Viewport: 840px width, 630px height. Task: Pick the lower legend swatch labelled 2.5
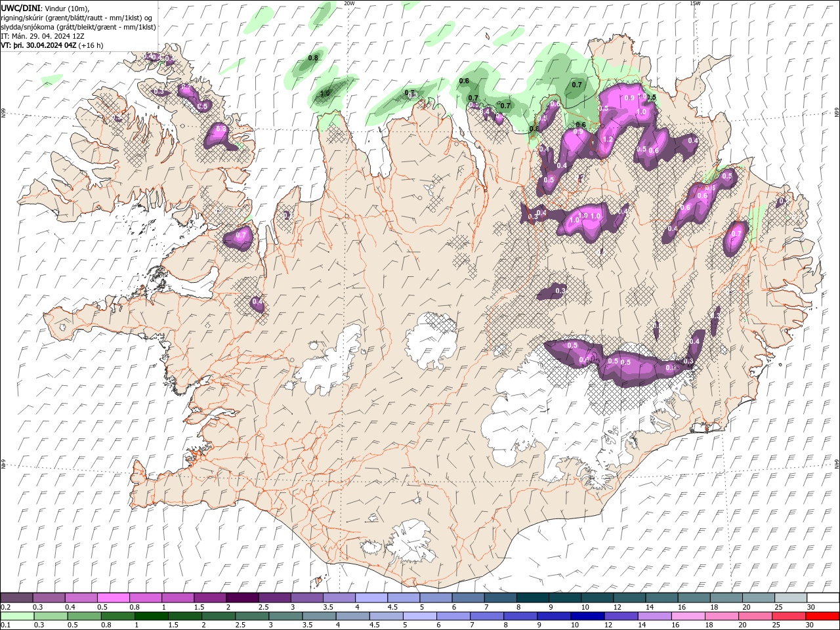pyautogui.click(x=251, y=616)
